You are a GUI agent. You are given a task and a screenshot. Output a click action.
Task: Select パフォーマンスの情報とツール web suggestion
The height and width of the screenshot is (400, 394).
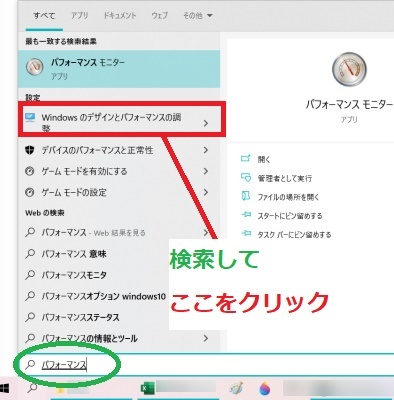(119, 338)
